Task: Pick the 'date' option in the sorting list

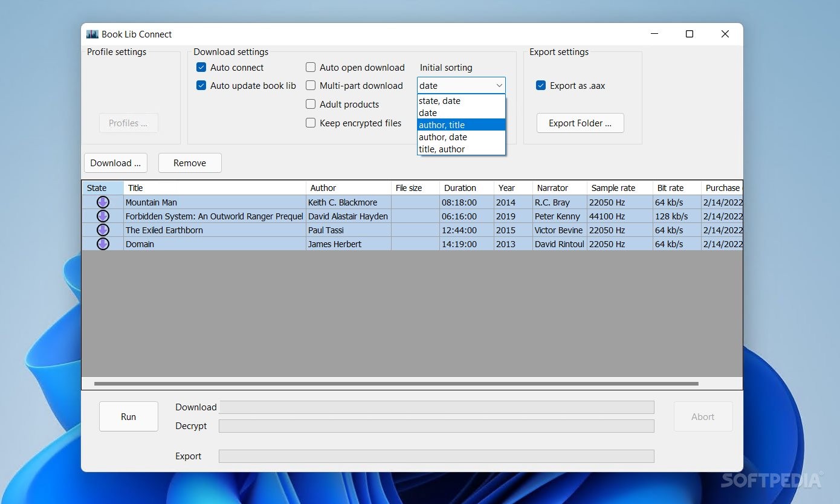Action: pyautogui.click(x=461, y=113)
